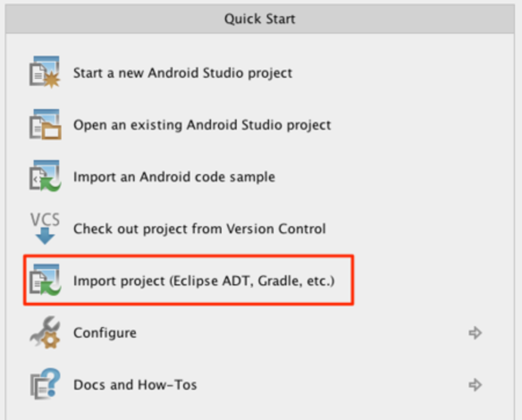This screenshot has width=522, height=420.
Task: Choose Check out project from Version Control
Action: coord(199,229)
